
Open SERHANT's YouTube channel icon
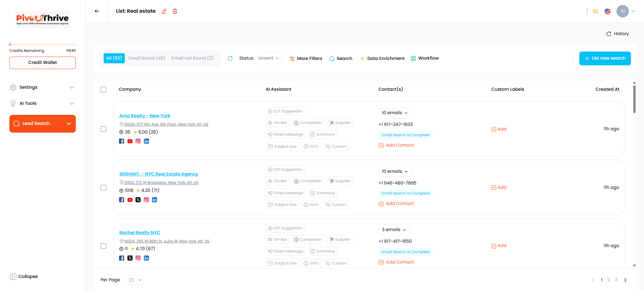coord(130,200)
